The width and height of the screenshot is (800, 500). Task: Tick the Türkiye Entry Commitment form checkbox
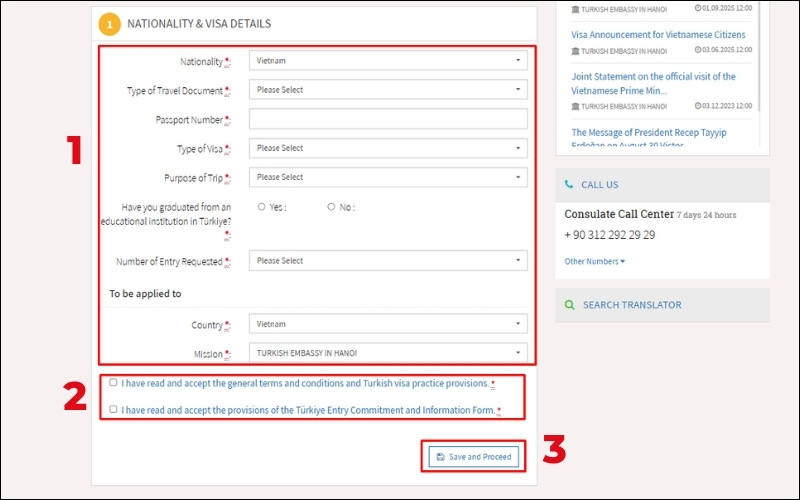pos(113,409)
